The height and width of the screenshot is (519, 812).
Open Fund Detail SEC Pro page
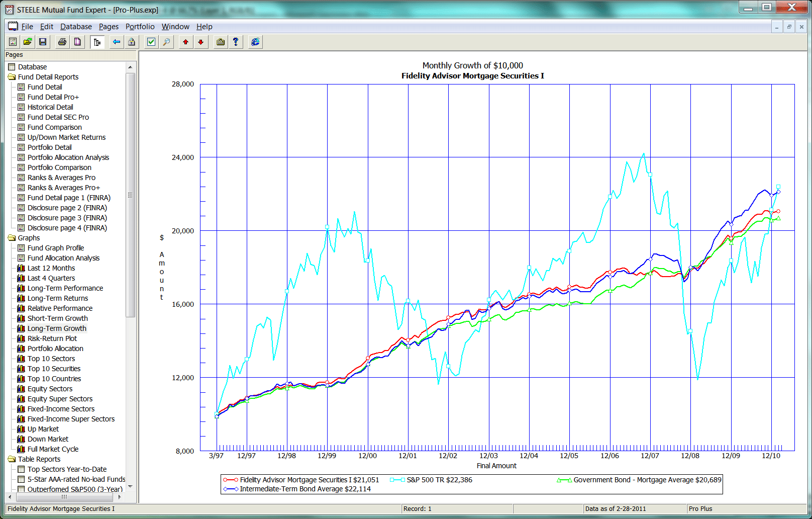click(58, 117)
